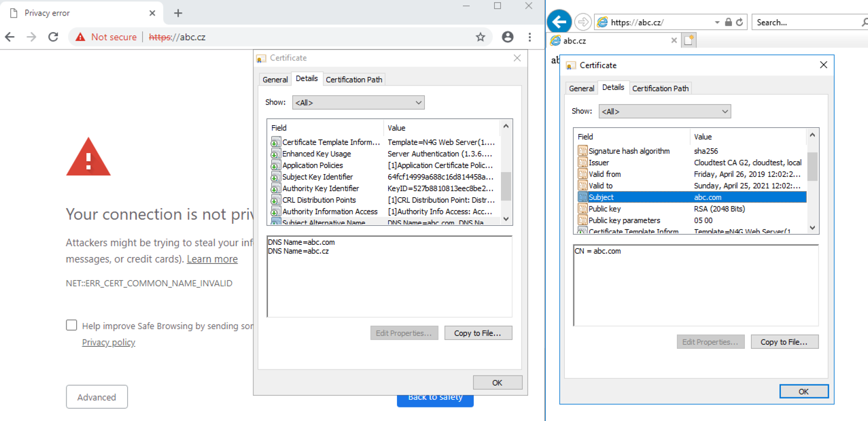The image size is (868, 421).
Task: Select Public key parameters row
Action: coord(691,220)
